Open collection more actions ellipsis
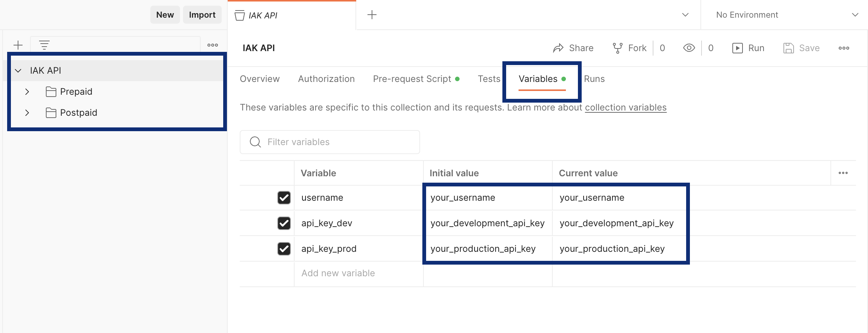Viewport: 868px width, 333px height. (x=844, y=48)
